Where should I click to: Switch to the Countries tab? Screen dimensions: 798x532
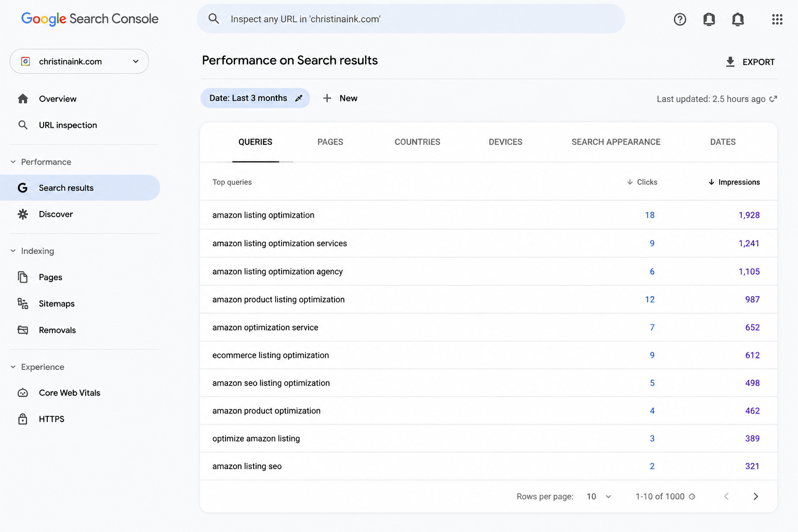click(417, 142)
